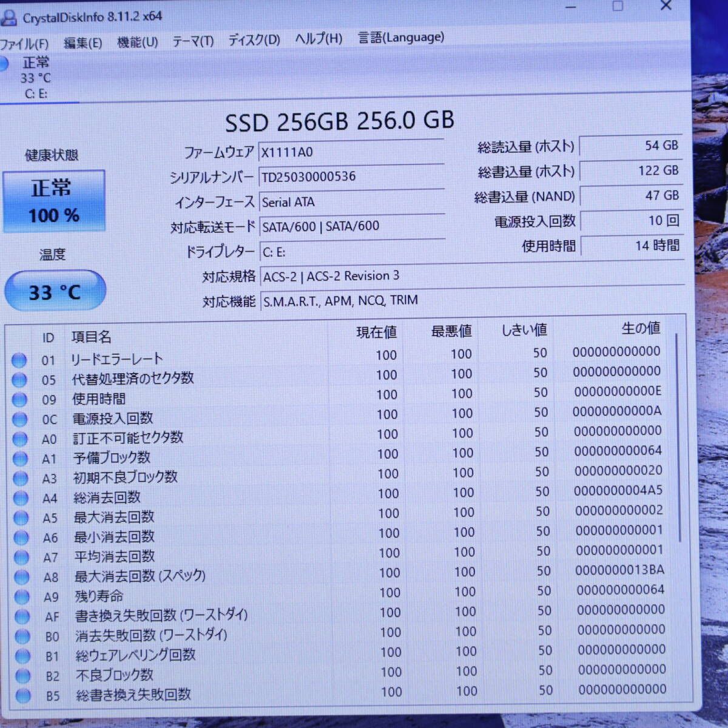This screenshot has height=728, width=728.
Task: Click the serial number field TD25030000536
Action: point(351,176)
